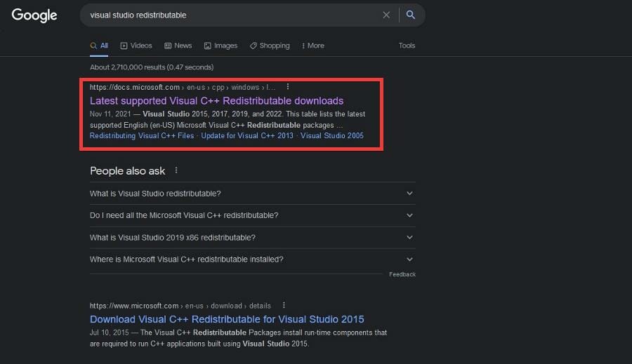Switch to the Images tab
Viewport: 632px width, 364px height.
221,46
